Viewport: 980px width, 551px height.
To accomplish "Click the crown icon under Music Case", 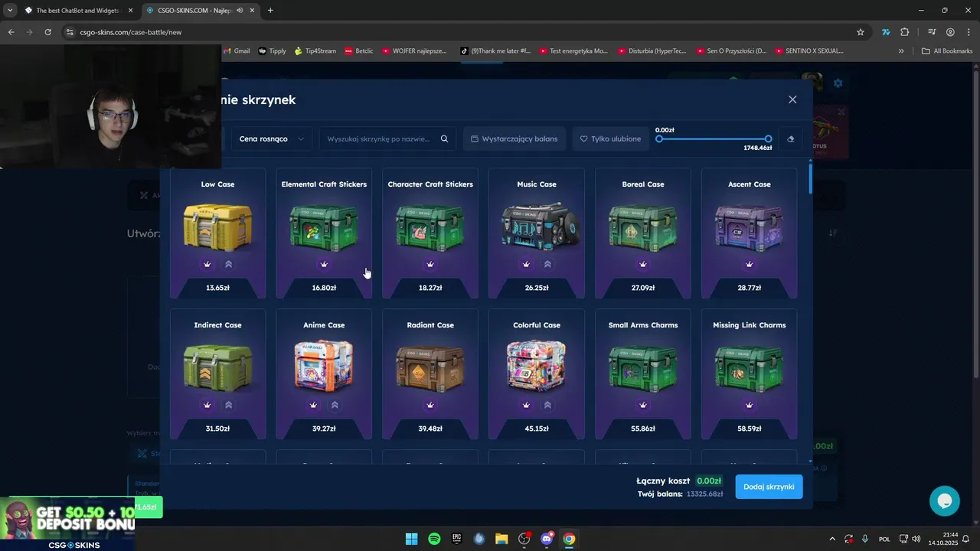I will pos(526,264).
